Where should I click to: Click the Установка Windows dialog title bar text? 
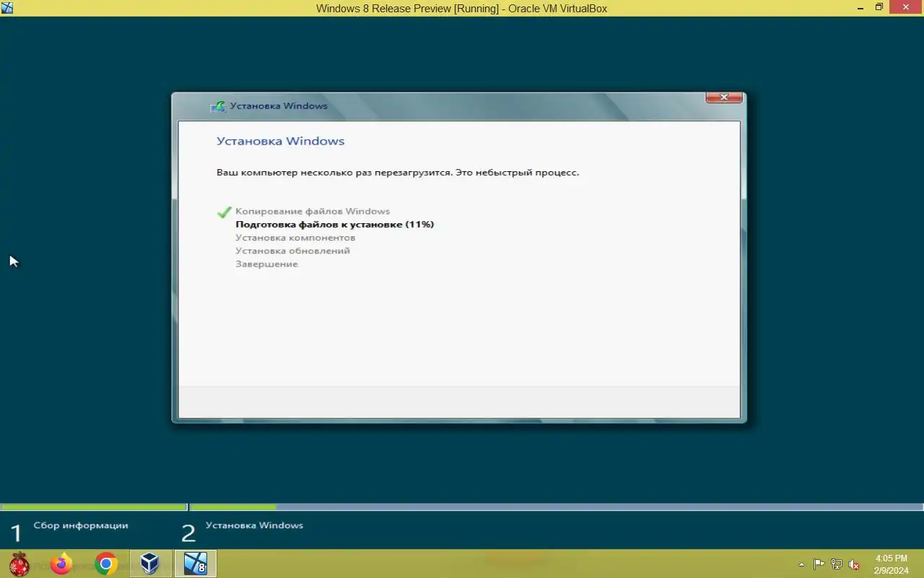pyautogui.click(x=279, y=106)
